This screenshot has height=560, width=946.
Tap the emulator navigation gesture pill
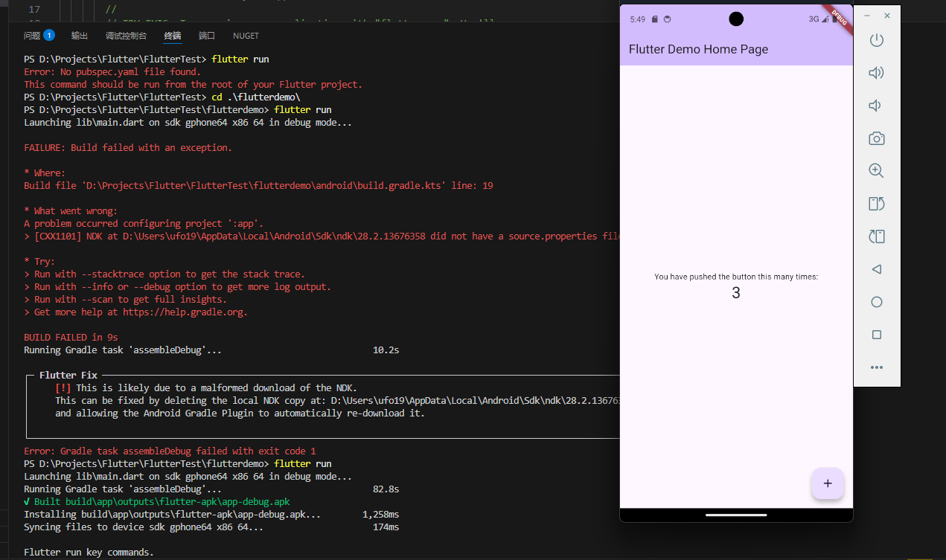(736, 515)
